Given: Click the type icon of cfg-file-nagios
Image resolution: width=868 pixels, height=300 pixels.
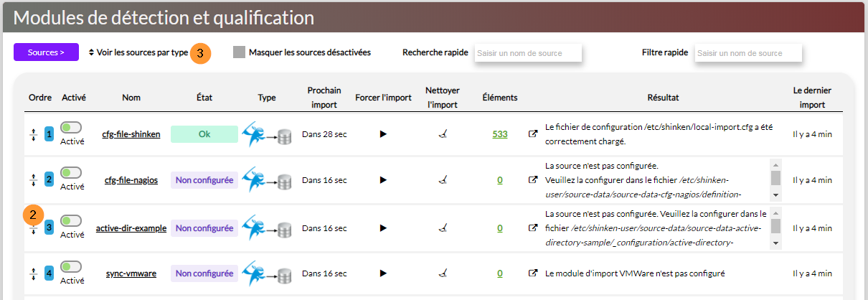Looking at the screenshot, I should coord(266,181).
